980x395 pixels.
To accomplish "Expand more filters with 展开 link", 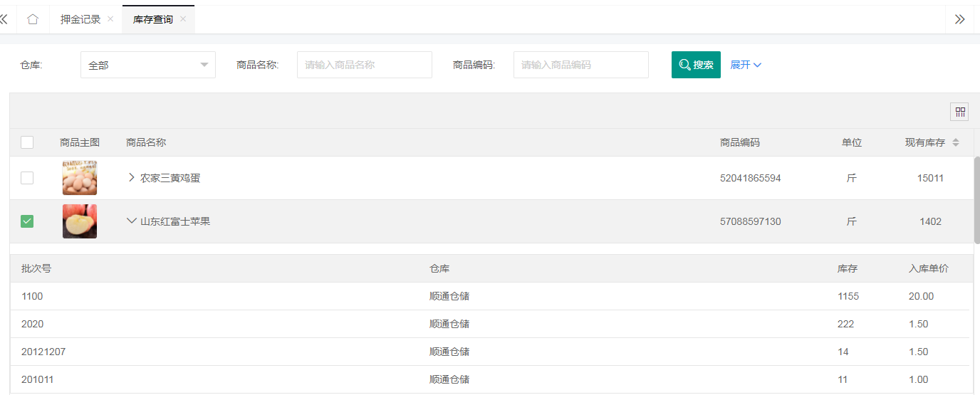I will [x=746, y=65].
